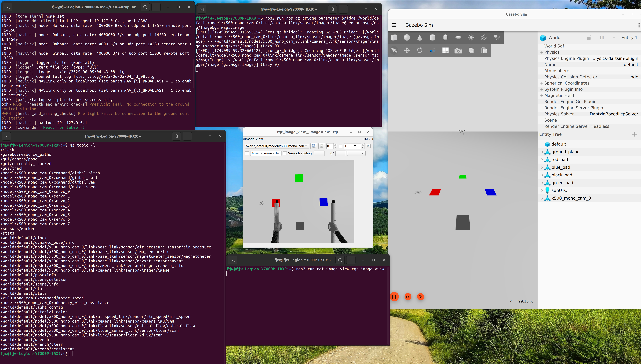641x364 pixels.
Task: Toggle image_mouse_left publishing checkbox
Action: tap(247, 153)
